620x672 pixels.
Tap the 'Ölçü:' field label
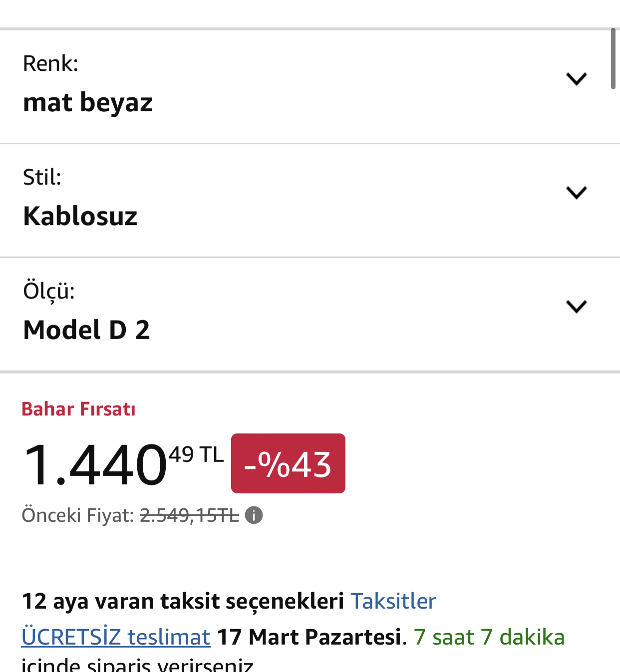click(49, 291)
